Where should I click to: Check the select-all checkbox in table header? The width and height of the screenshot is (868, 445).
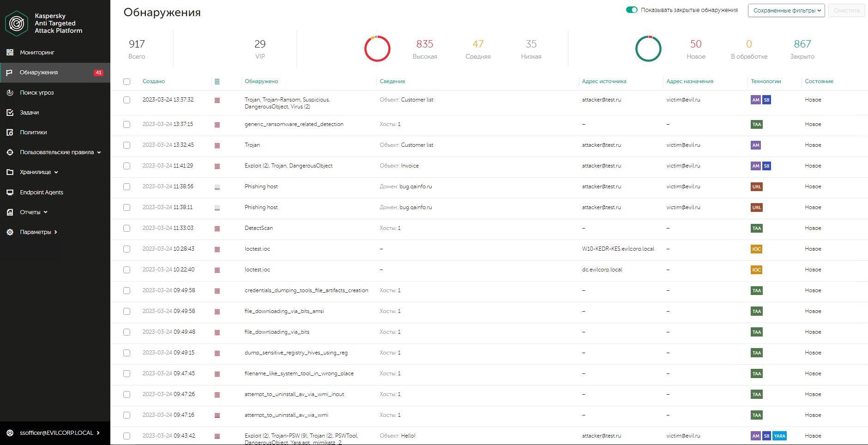(127, 82)
